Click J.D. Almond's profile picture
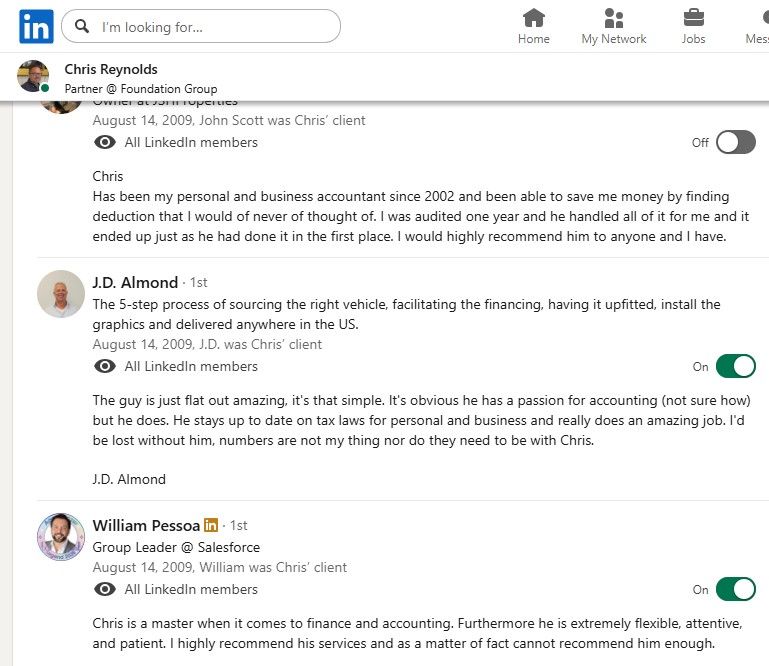The height and width of the screenshot is (666, 769). pos(60,294)
